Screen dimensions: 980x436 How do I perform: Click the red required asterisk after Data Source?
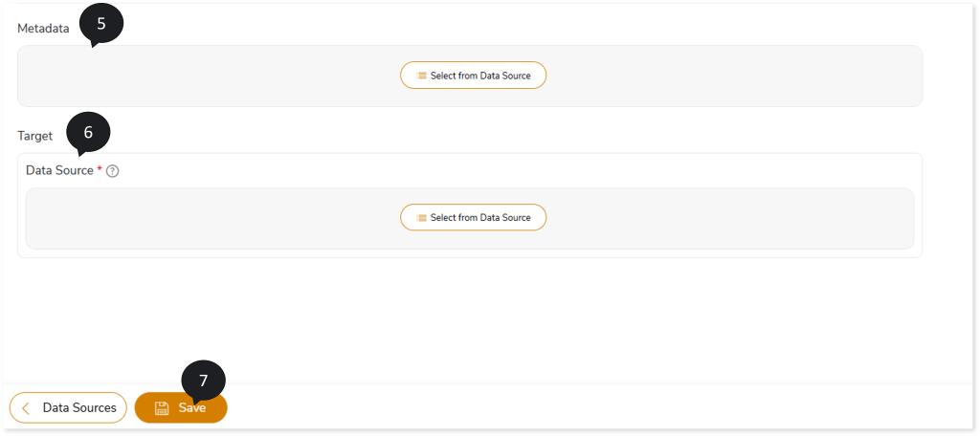(100, 169)
